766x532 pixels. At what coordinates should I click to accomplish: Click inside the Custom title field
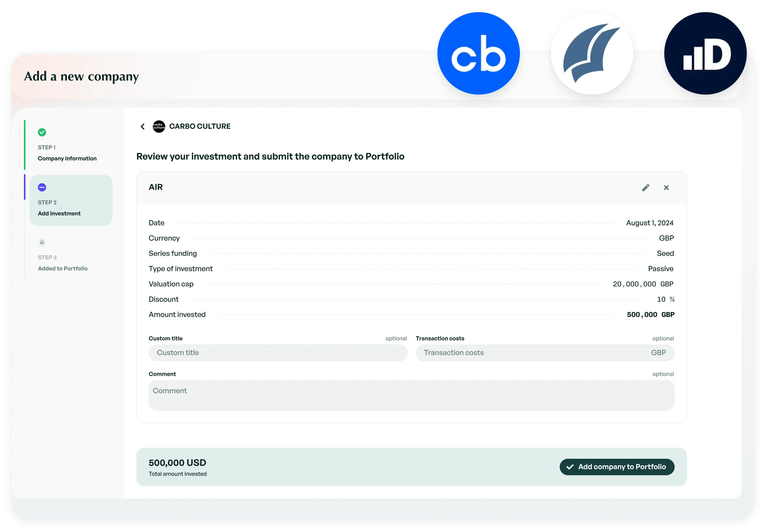pyautogui.click(x=278, y=353)
